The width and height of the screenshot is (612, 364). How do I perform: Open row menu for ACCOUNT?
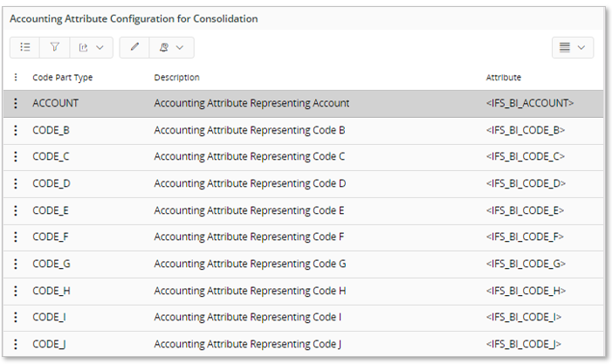(16, 103)
